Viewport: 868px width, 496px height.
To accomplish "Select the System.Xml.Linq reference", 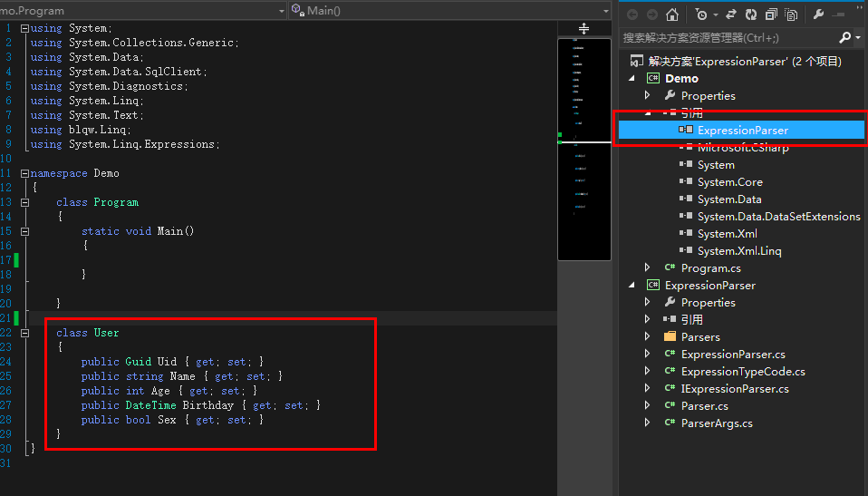I will [738, 250].
